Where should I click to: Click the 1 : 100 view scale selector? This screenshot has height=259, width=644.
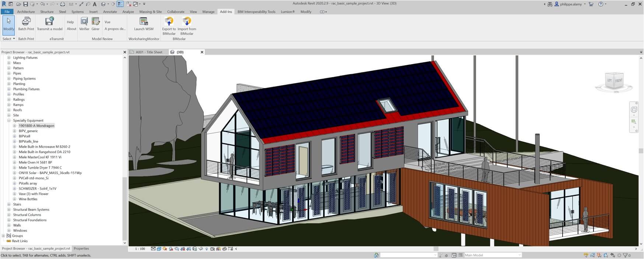(x=140, y=249)
